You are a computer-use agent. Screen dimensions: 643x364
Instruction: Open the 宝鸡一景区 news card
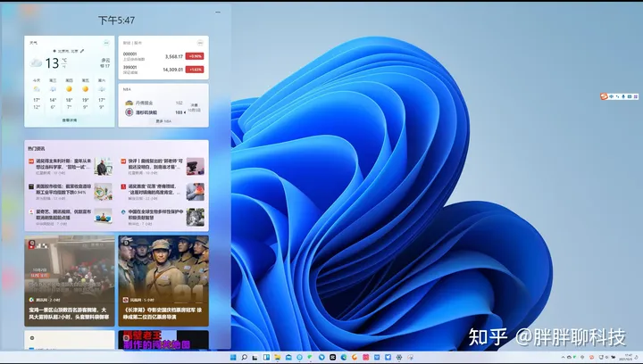pyautogui.click(x=70, y=280)
